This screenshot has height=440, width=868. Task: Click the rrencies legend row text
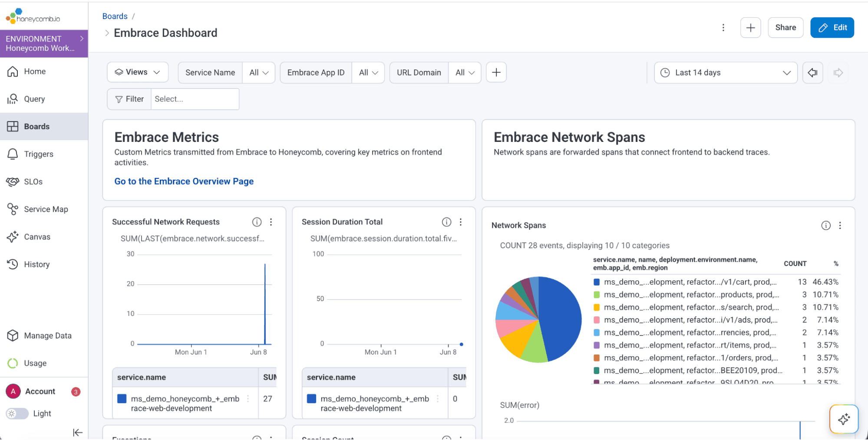[690, 332]
